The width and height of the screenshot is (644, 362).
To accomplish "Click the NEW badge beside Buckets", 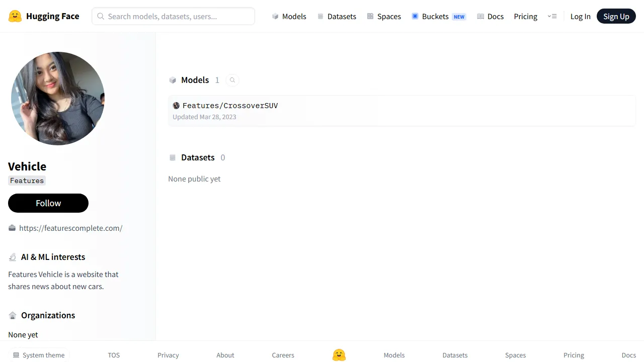I will 459,17.
